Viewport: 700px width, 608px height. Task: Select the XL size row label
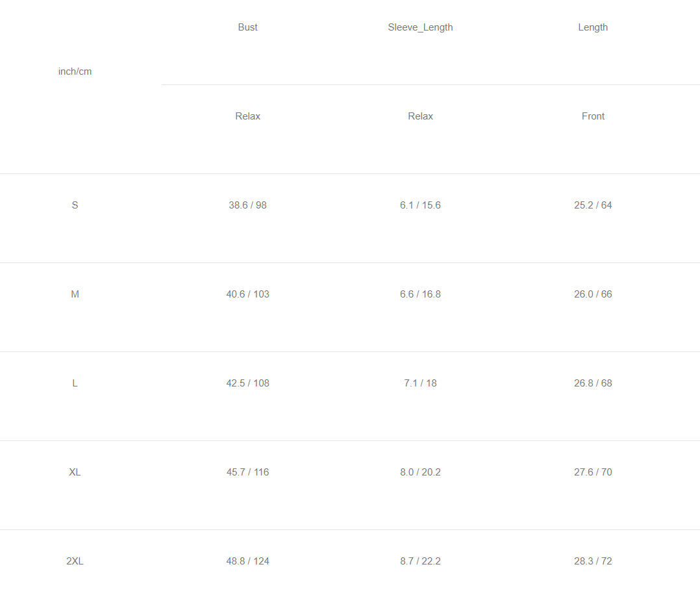(x=75, y=472)
